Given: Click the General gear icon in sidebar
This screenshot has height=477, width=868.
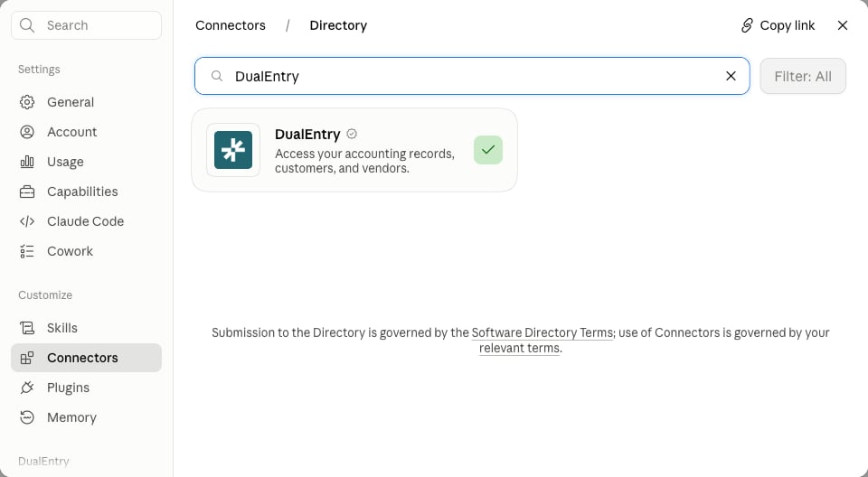Looking at the screenshot, I should [x=26, y=102].
